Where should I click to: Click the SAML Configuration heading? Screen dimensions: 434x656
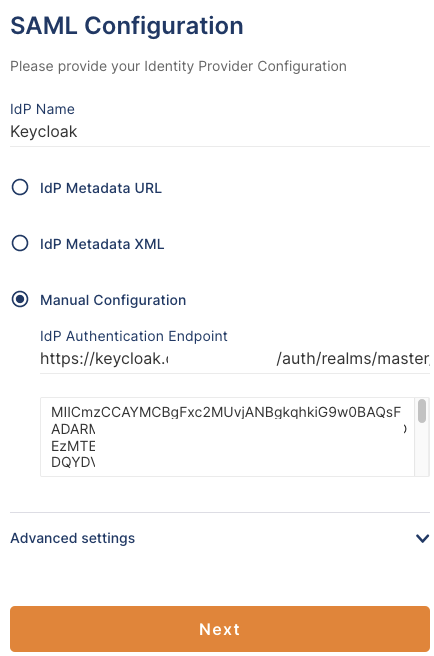pos(127,26)
